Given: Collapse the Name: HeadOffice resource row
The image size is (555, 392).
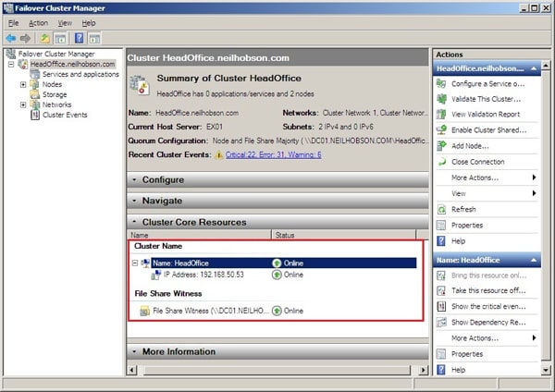Looking at the screenshot, I should 135,263.
